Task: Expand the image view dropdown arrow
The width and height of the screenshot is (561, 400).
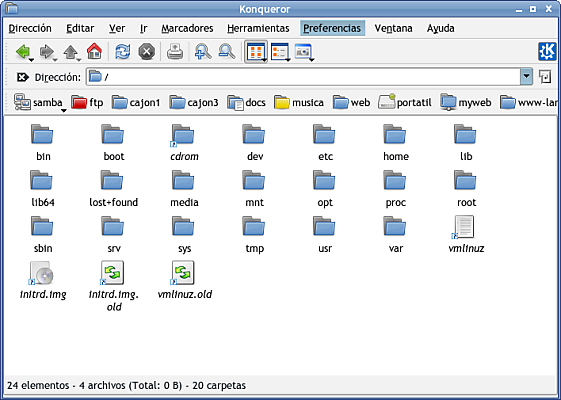Action: coord(312,60)
